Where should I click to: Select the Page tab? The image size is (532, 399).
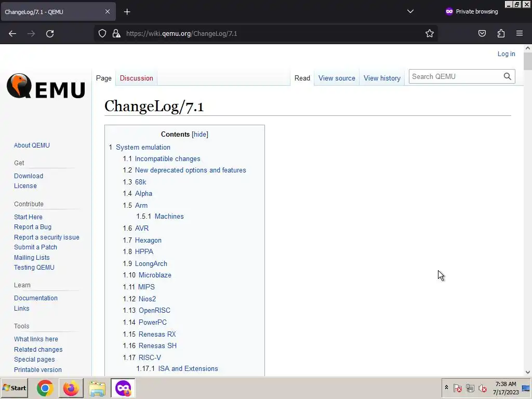pos(104,78)
